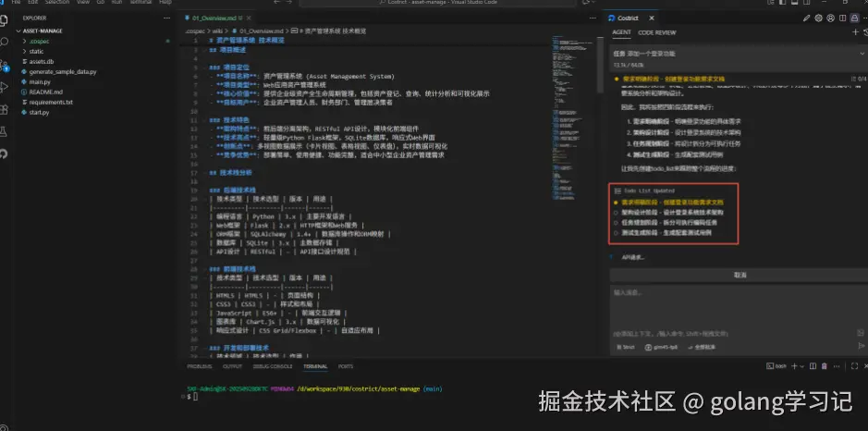Click the Explorer panel more actions ellipsis
This screenshot has height=431, width=868.
(167, 18)
